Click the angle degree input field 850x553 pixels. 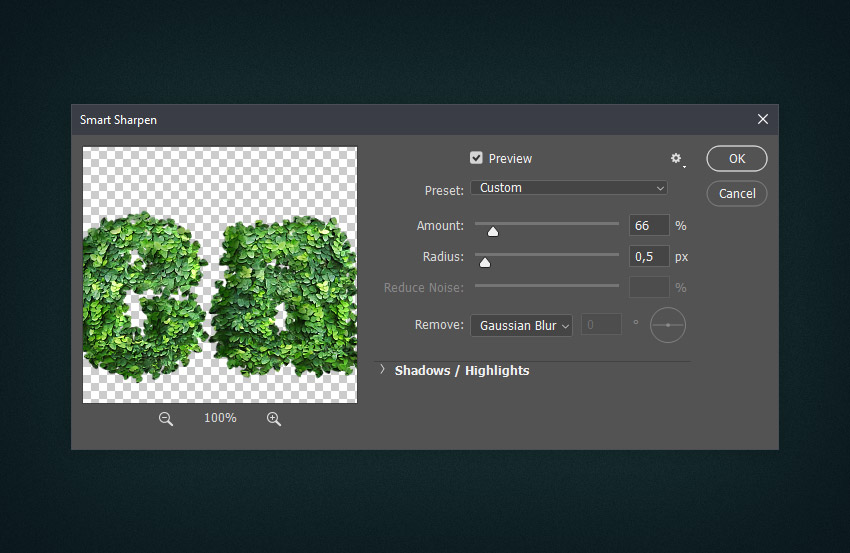point(601,325)
